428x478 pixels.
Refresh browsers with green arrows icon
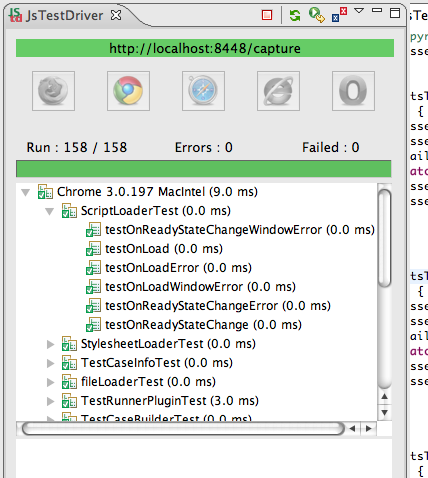[x=295, y=15]
